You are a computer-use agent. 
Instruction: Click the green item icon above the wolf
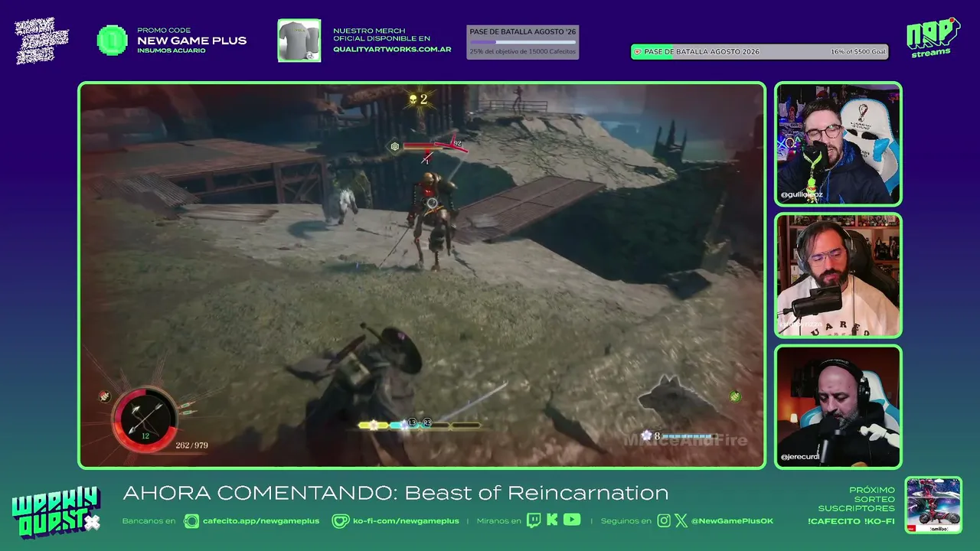(x=735, y=396)
